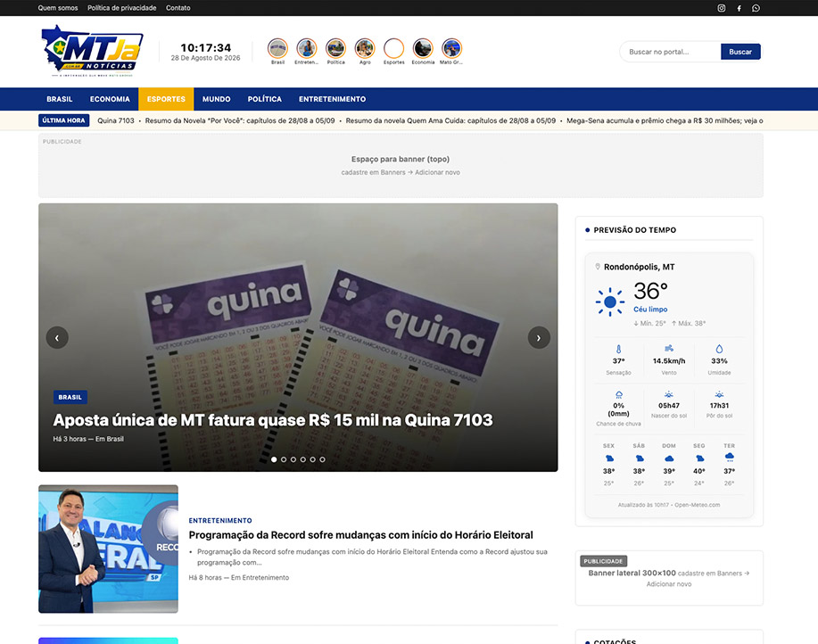Focus the Buscar no portal field
The image size is (818, 644).
point(670,52)
